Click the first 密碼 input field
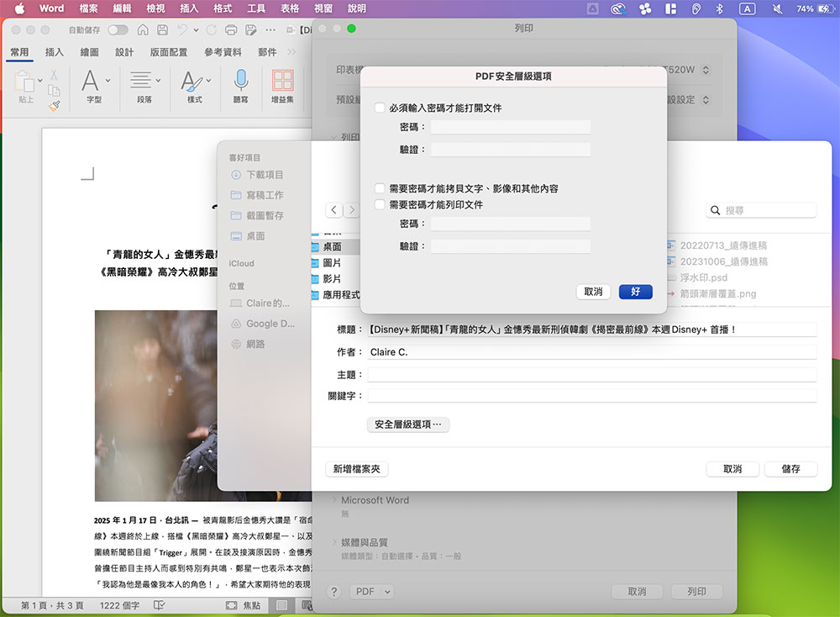 point(511,127)
